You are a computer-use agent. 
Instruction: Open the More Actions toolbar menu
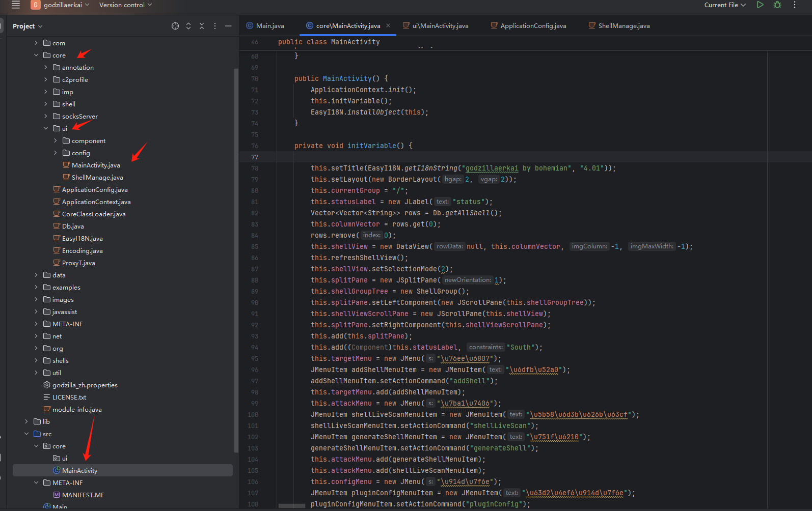pyautogui.click(x=795, y=5)
